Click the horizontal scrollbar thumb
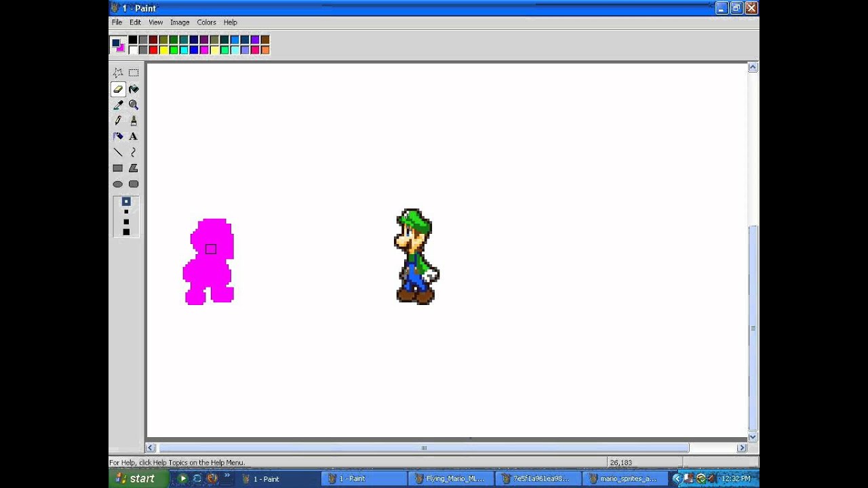The width and height of the screenshot is (868, 488). pyautogui.click(x=423, y=448)
